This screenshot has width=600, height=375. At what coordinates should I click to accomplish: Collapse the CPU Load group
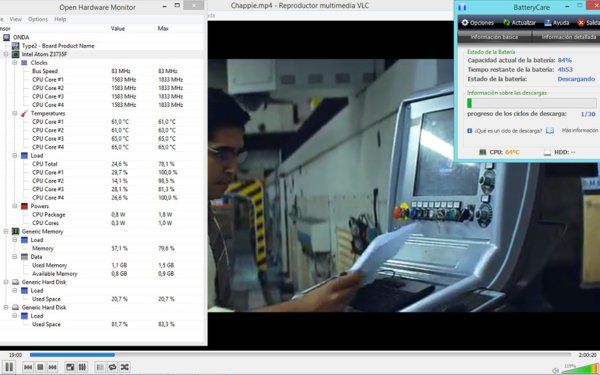pyautogui.click(x=15, y=155)
